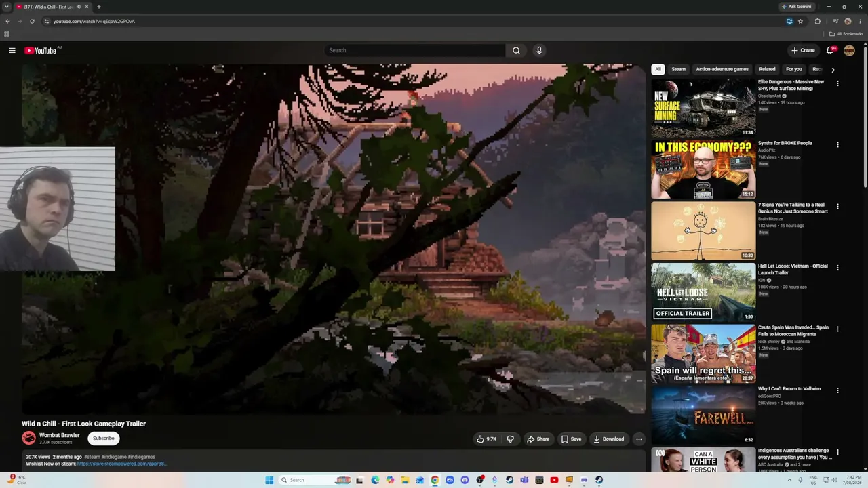Download the video
Screen dimensions: 868x488
coord(609,439)
